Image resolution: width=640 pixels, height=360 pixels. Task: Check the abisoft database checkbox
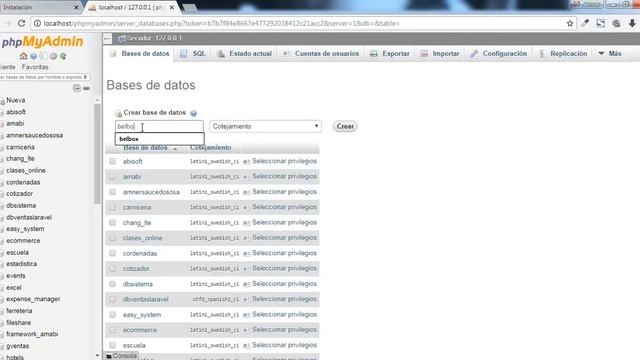(x=113, y=161)
